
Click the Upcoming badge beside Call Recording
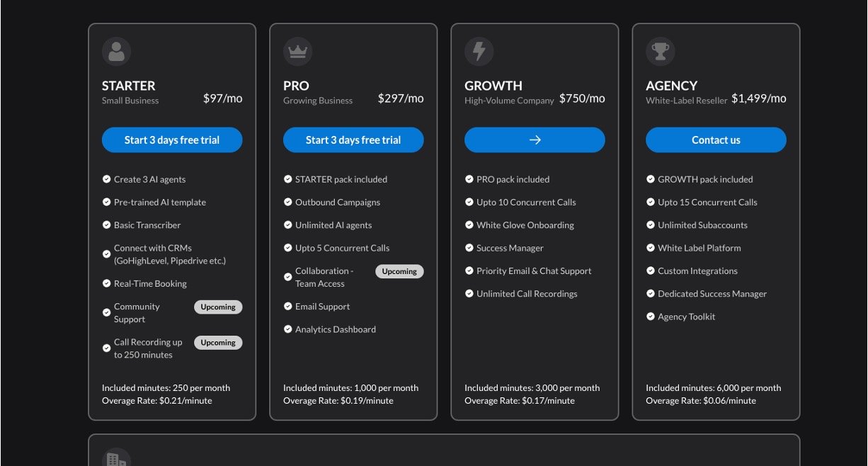click(x=218, y=343)
